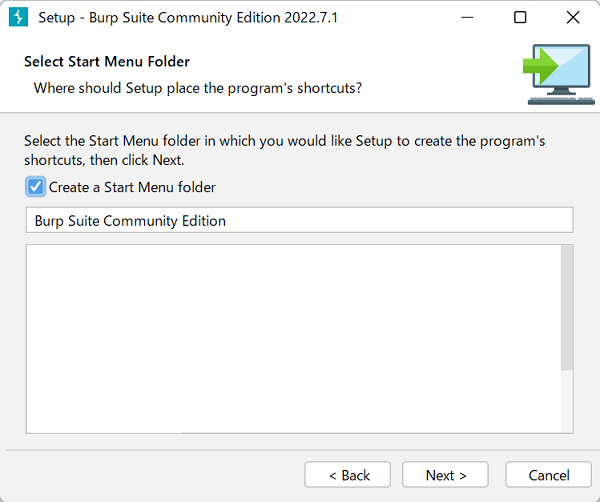The image size is (600, 502).
Task: Maximize the Setup window
Action: tap(520, 18)
